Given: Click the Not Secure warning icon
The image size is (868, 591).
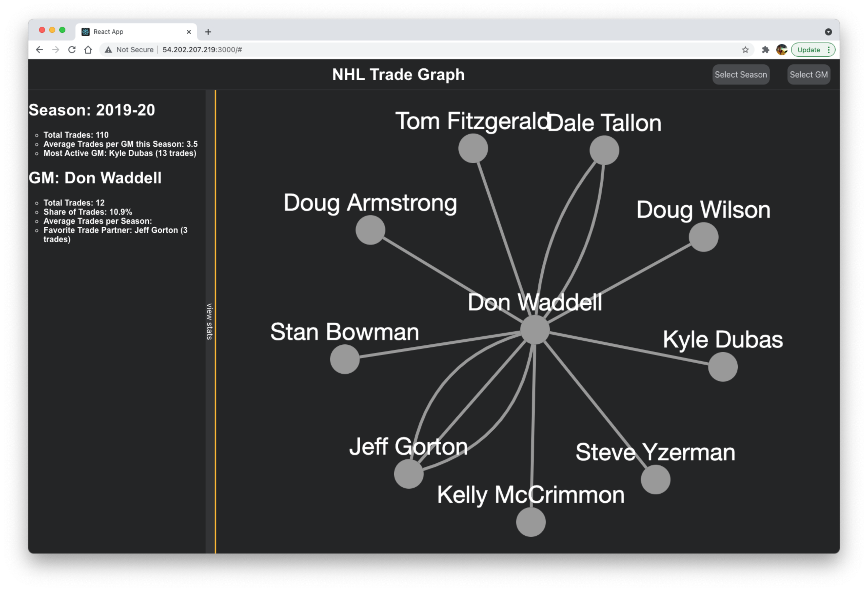Looking at the screenshot, I should [x=108, y=50].
